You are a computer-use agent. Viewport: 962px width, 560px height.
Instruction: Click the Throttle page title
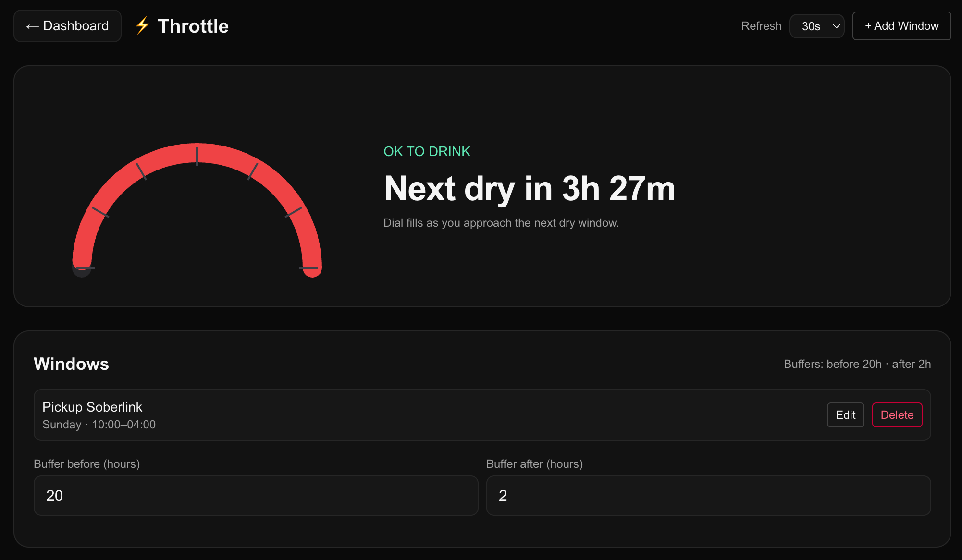pyautogui.click(x=193, y=26)
